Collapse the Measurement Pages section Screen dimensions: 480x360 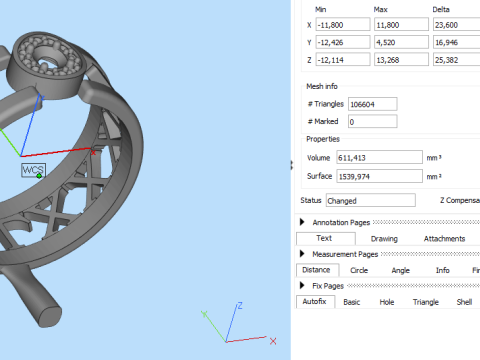(x=302, y=254)
